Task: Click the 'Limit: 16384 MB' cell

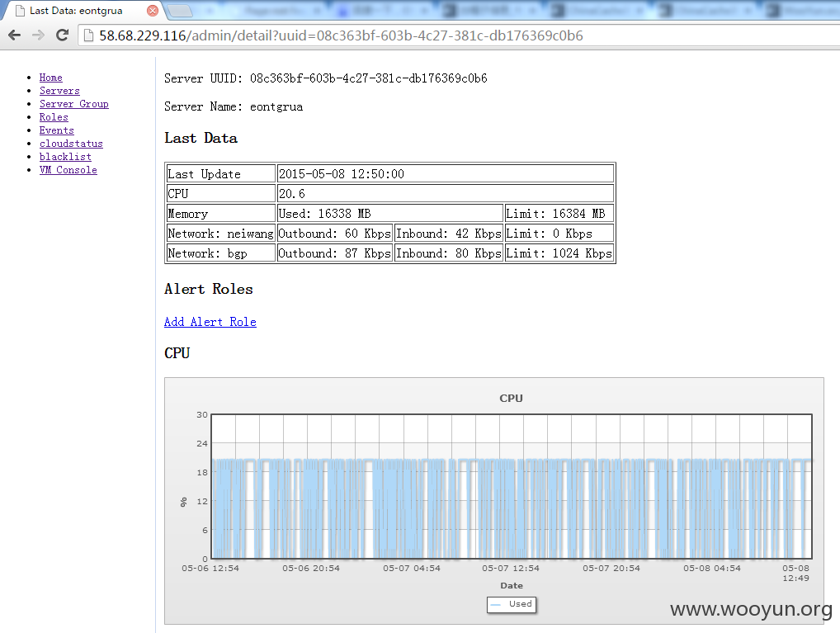Action: 559,213
